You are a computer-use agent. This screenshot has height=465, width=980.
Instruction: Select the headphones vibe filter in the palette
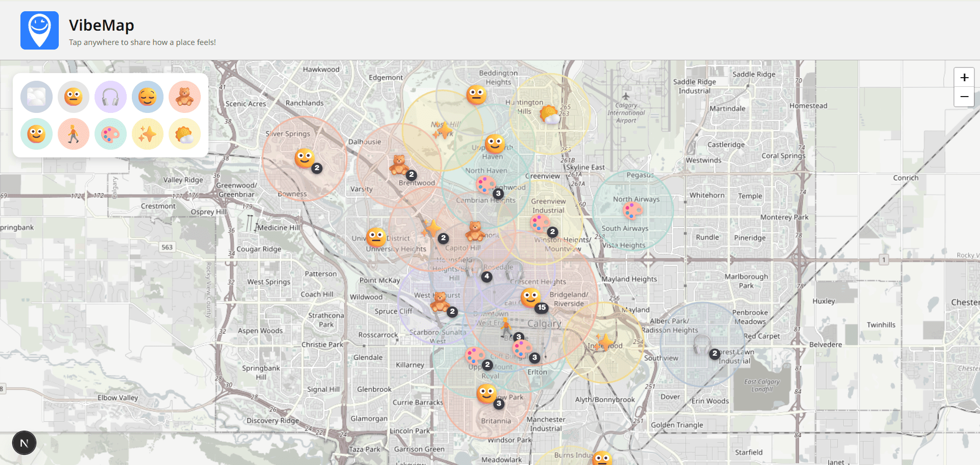[x=110, y=97]
